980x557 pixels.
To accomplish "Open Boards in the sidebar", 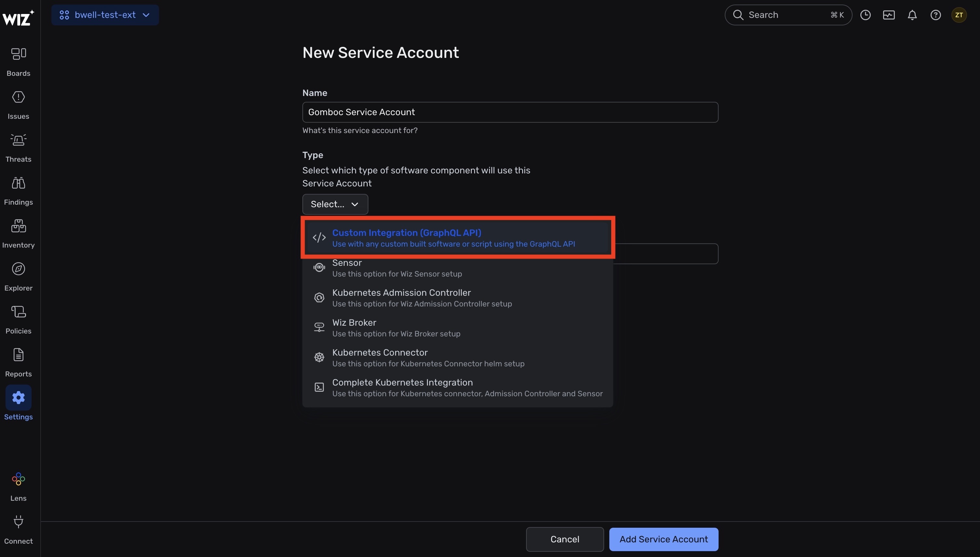I will point(18,62).
